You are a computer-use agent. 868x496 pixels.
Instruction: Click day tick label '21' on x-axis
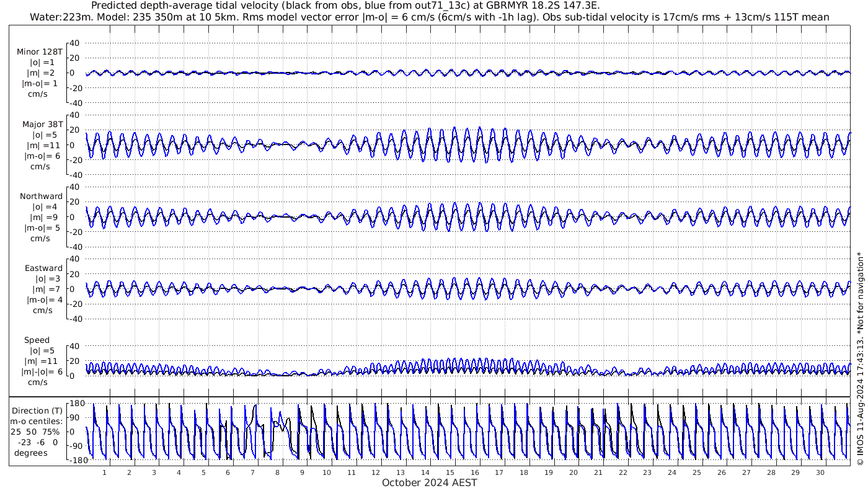point(598,472)
